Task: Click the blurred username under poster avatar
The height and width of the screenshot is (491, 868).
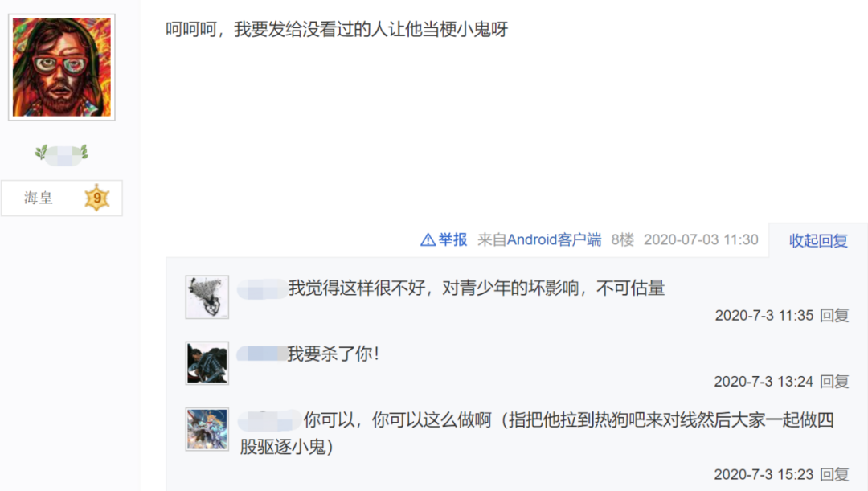Action: pyautogui.click(x=61, y=154)
